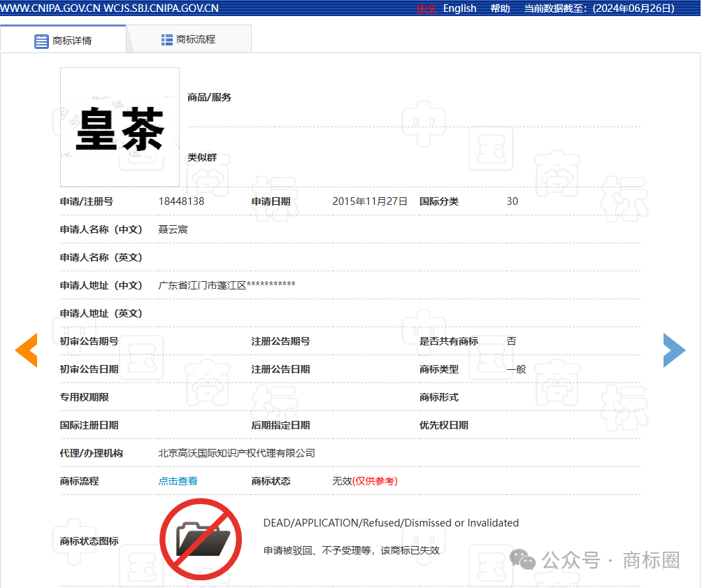Select applicant name 聂云宸
This screenshot has width=702, height=588.
click(173, 229)
